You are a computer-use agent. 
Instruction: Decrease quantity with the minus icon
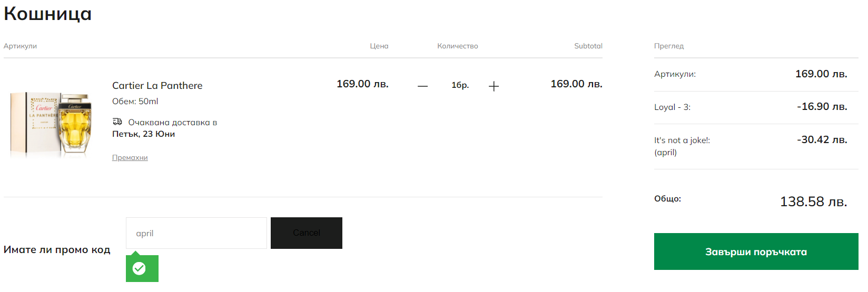422,86
